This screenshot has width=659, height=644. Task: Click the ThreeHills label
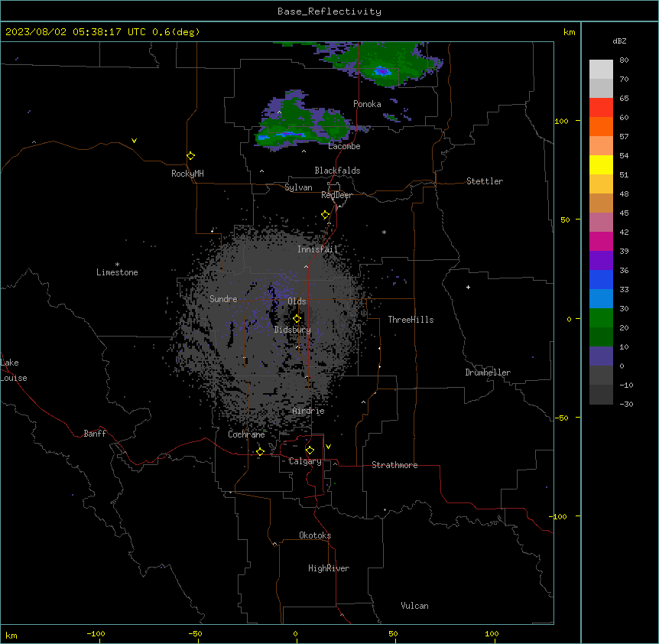click(x=411, y=320)
